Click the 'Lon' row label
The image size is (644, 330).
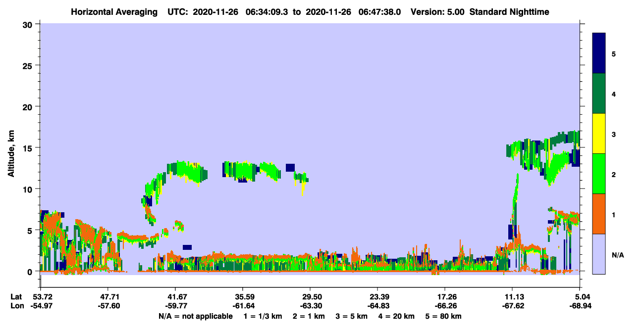(x=16, y=306)
